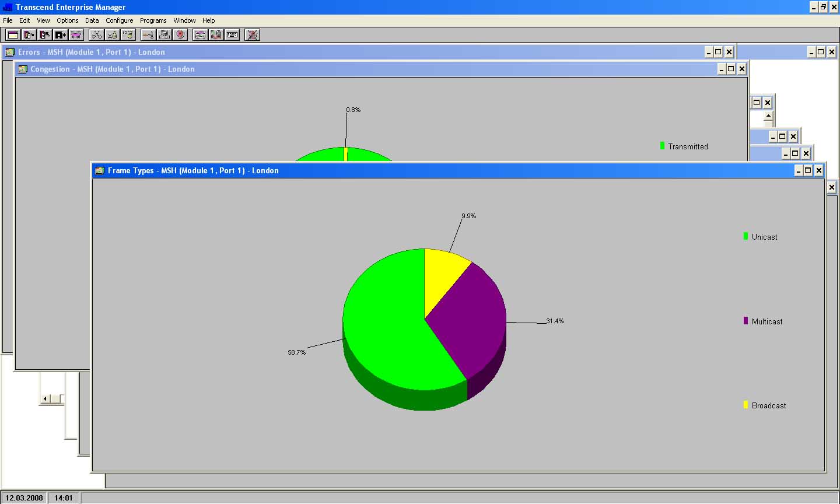Click the green and red dotted toolbar icon
The image size is (840, 504).
click(x=216, y=35)
